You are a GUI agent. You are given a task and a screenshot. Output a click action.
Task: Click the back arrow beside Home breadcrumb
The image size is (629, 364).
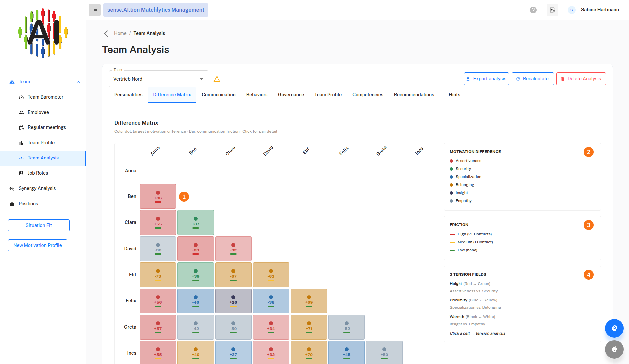(106, 34)
